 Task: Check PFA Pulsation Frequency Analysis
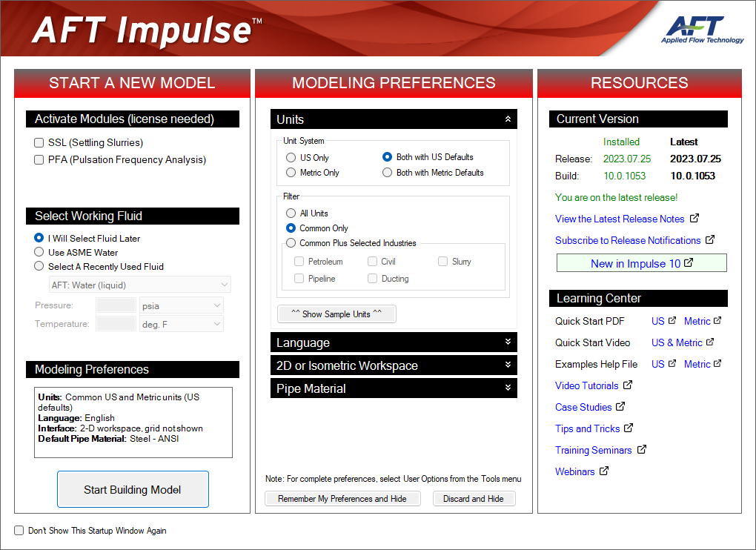click(x=39, y=159)
